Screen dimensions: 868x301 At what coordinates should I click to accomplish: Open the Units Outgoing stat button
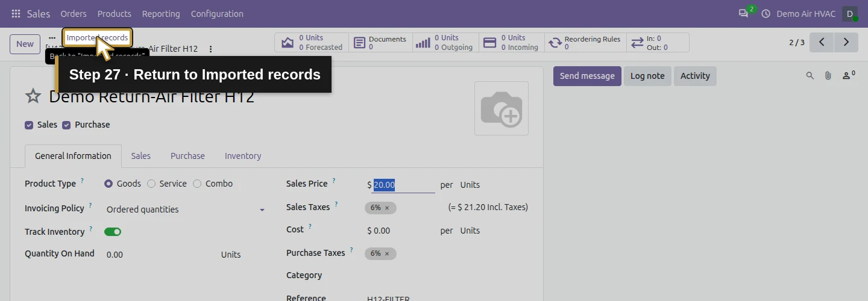pyautogui.click(x=445, y=42)
